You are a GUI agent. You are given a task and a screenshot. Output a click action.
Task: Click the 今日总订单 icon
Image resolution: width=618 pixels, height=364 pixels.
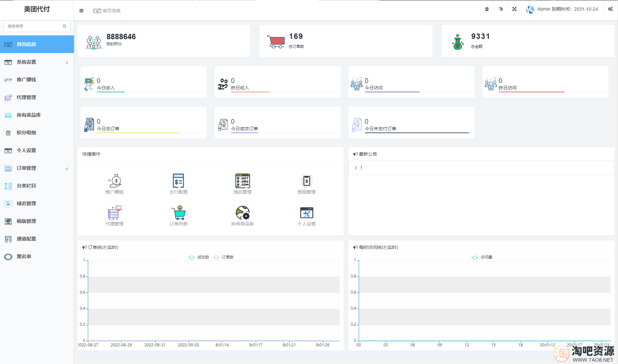tap(89, 125)
